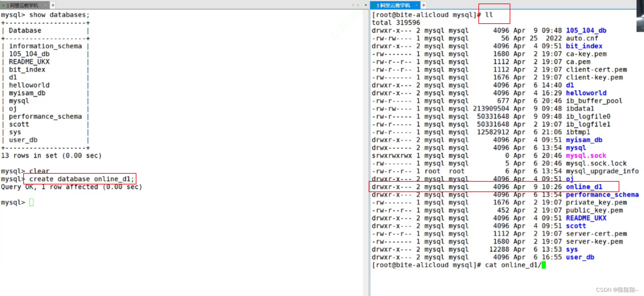This screenshot has width=644, height=296.
Task: Close the left pane's 阿里云教学机 tab
Action: point(45,5)
